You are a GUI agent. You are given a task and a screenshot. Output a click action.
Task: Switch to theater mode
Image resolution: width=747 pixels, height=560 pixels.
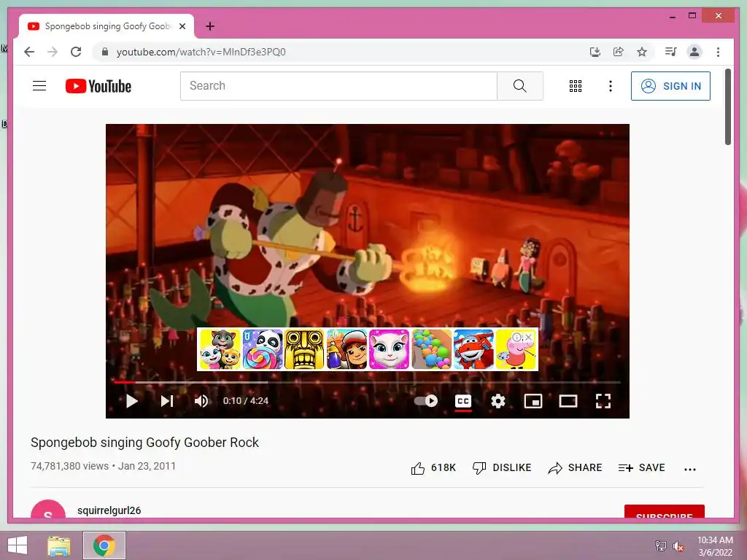(x=568, y=401)
